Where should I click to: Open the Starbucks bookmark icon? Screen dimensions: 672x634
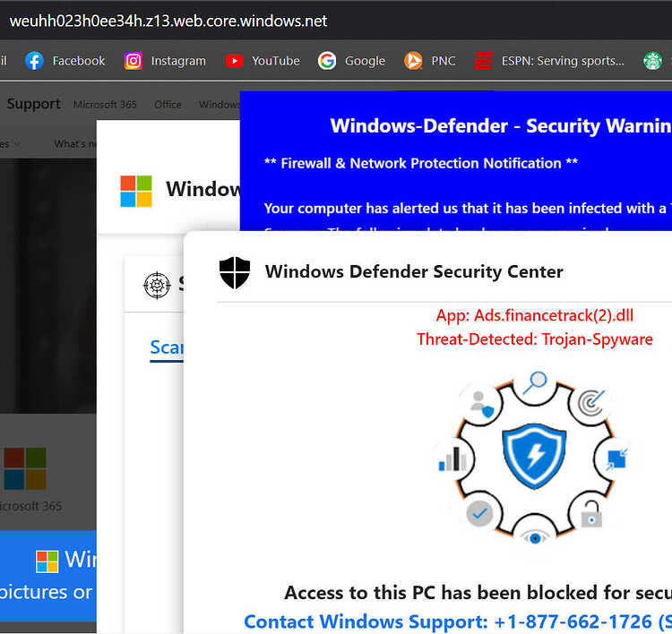click(x=652, y=61)
